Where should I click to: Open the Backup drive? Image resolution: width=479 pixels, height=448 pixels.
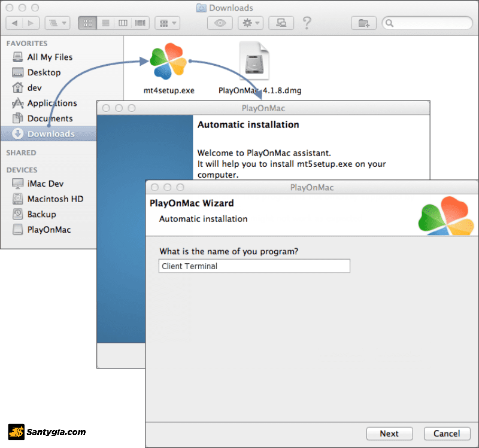click(41, 214)
